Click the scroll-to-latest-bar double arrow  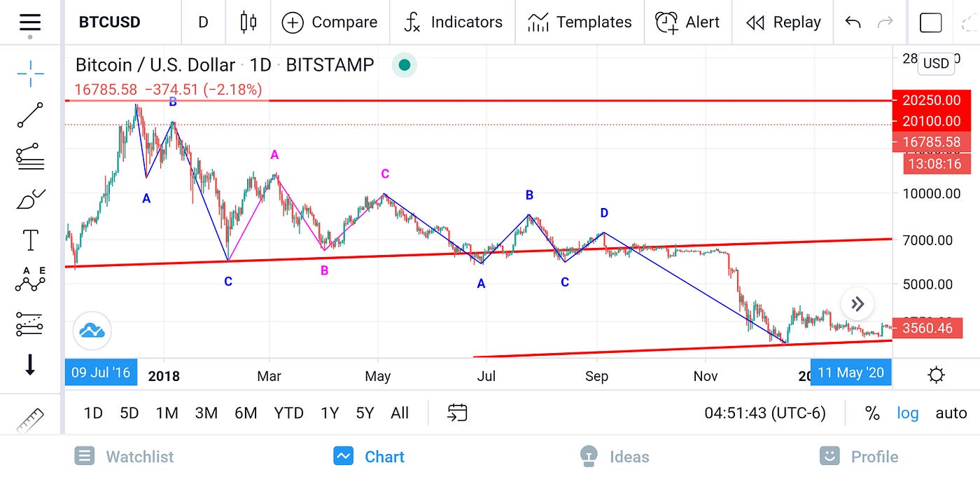coord(857,303)
